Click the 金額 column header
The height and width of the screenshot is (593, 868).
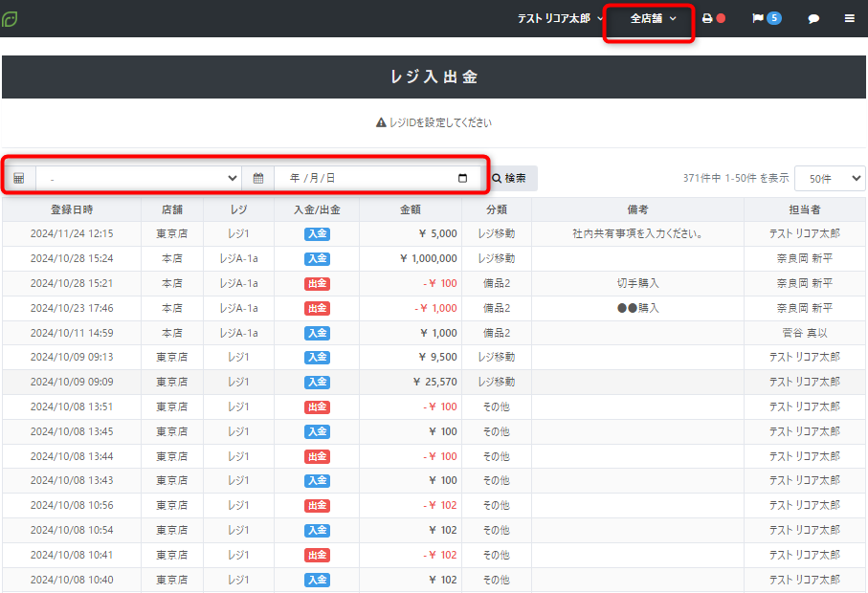click(411, 209)
